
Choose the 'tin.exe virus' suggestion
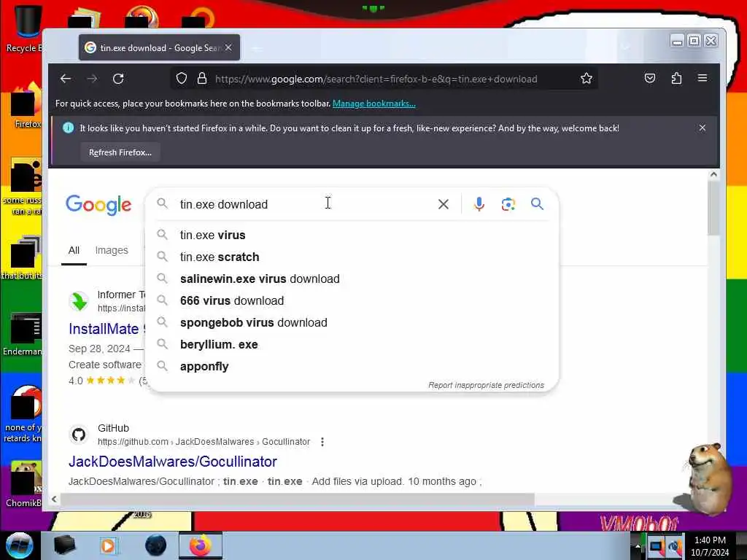(x=352, y=235)
